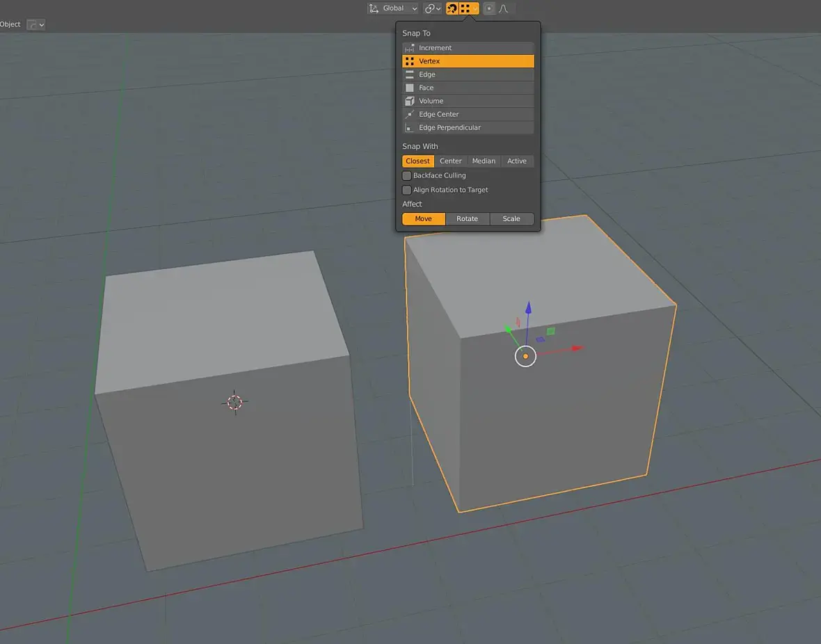Select Edge Center snap option
This screenshot has height=644, width=821.
pos(468,114)
